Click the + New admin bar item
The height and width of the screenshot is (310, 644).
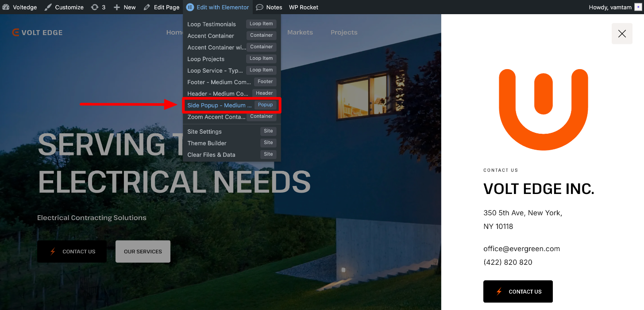(x=124, y=7)
